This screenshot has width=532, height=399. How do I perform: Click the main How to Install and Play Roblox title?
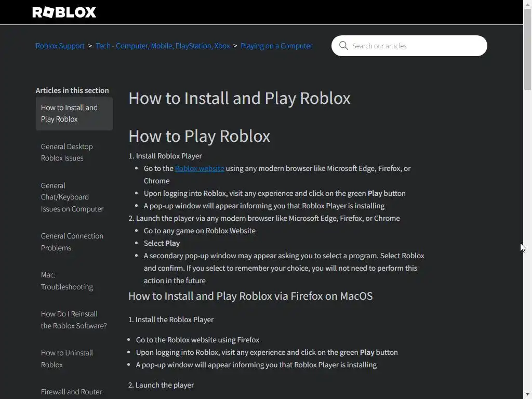(x=239, y=98)
